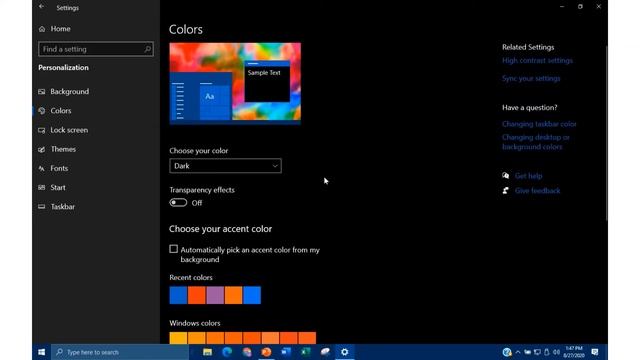This screenshot has width=640, height=360.
Task: Open the Action Center notifications icon
Action: (x=595, y=352)
